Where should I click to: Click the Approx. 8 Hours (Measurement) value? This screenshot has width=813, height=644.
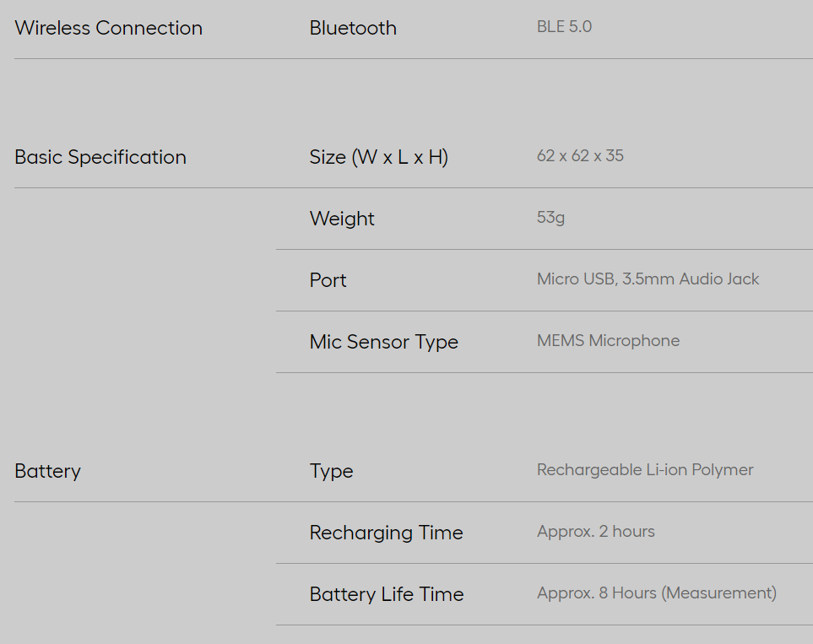656,593
